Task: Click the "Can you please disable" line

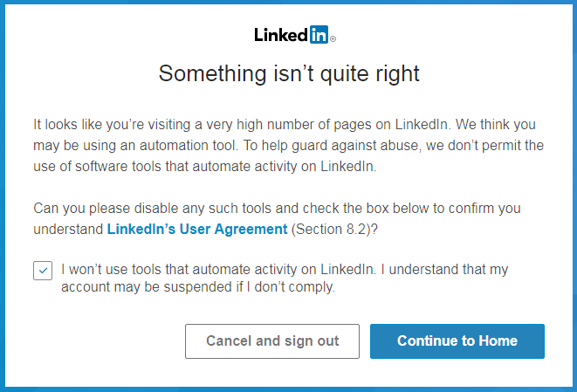Action: click(x=277, y=209)
